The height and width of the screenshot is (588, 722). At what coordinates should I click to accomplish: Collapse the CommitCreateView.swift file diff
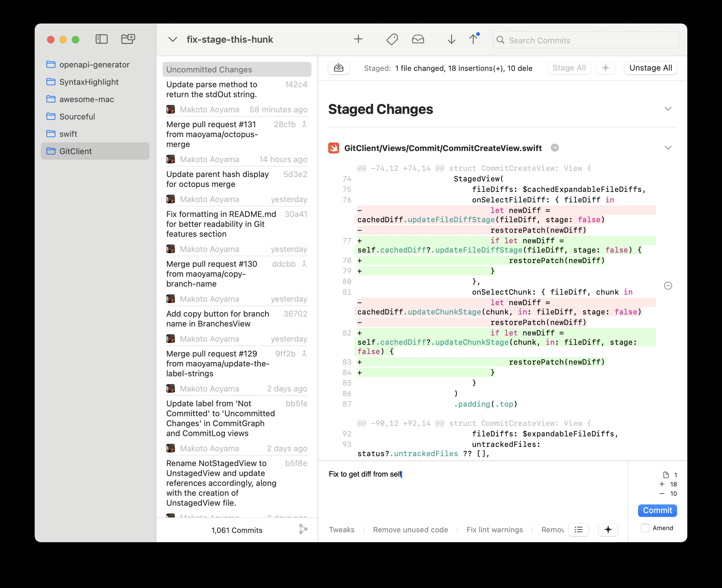(668, 148)
